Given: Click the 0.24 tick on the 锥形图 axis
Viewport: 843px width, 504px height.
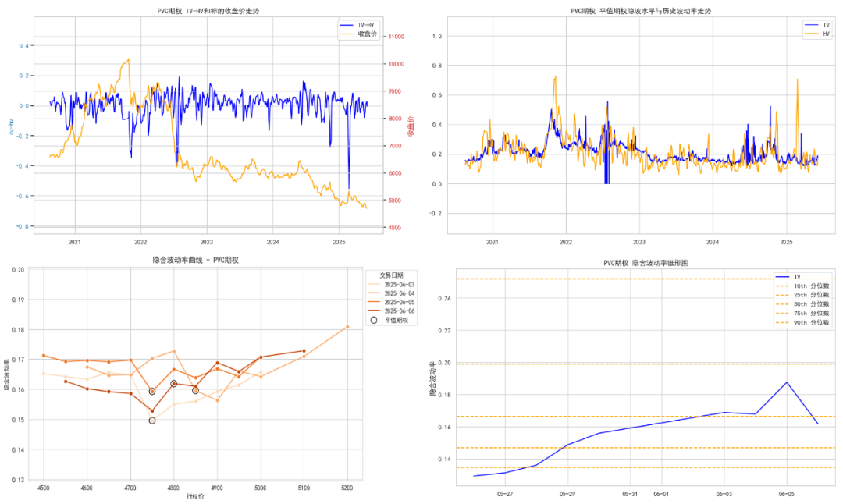Looking at the screenshot, I should (x=444, y=298).
